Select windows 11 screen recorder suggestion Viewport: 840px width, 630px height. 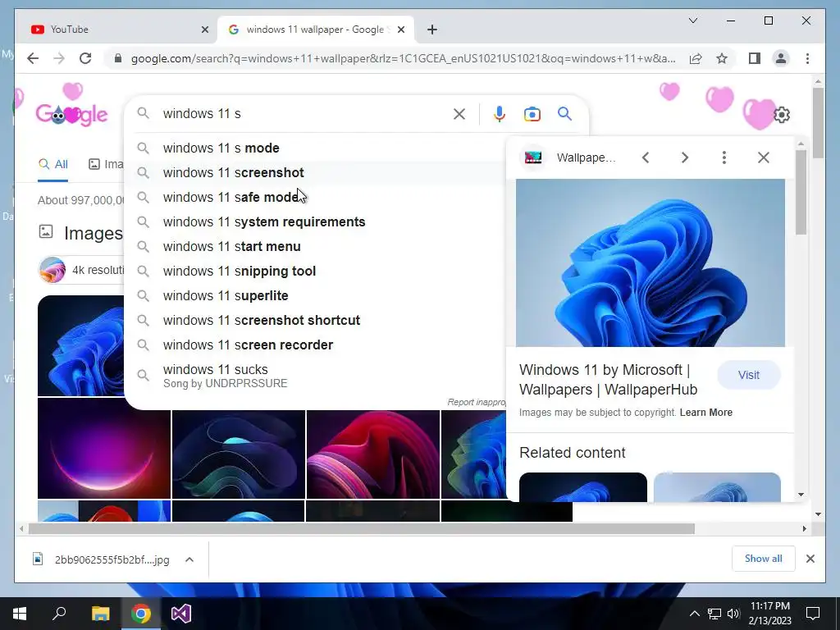tap(315, 345)
